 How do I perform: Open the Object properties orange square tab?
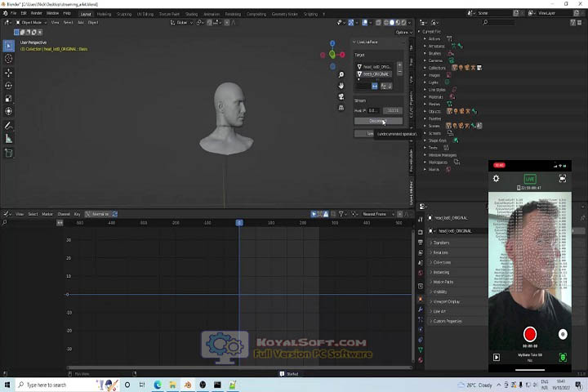click(421, 300)
